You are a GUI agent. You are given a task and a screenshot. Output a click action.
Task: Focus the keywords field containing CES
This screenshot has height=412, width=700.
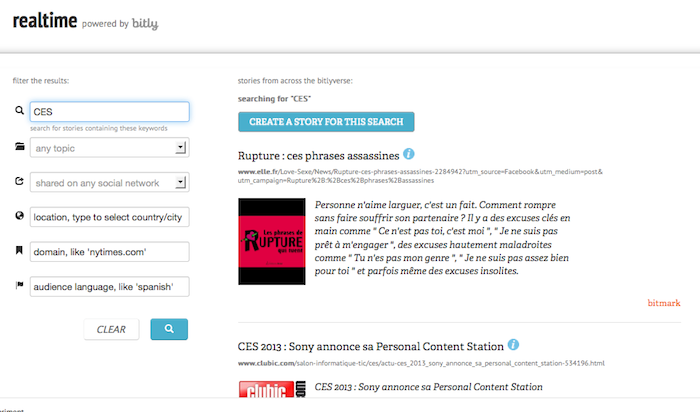[x=109, y=112]
